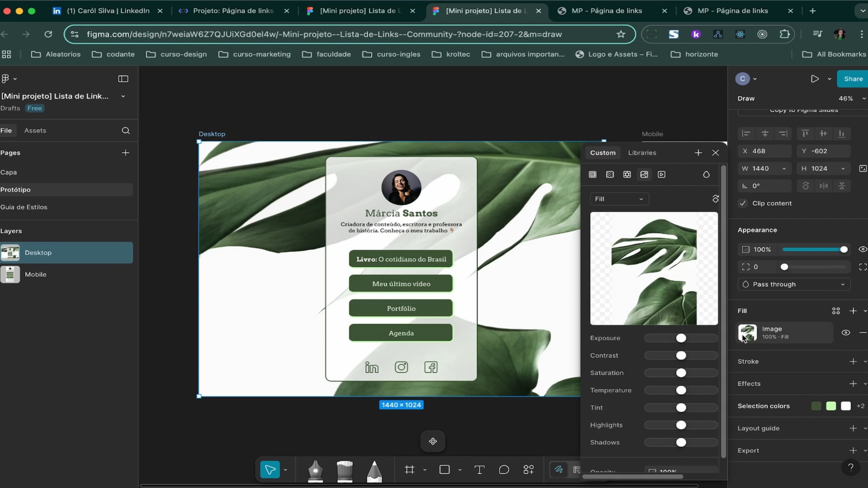
Task: Switch to the Assets tab
Action: [35, 131]
